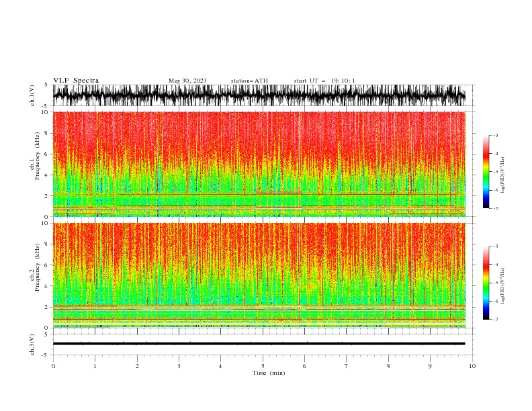Click the '-3' label on ch.2 colorbar
The height and width of the screenshot is (411, 532).
[x=496, y=246]
